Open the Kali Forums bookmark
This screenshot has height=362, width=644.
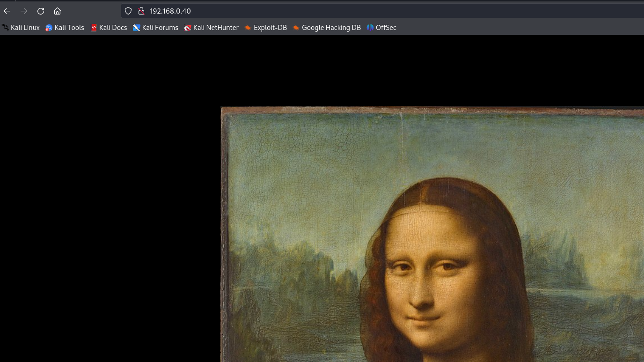[x=155, y=28]
